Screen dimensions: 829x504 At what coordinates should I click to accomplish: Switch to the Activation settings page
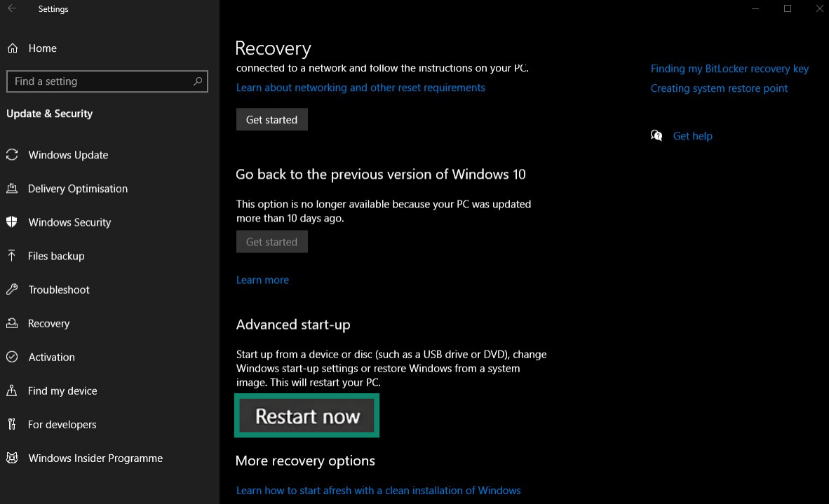51,357
